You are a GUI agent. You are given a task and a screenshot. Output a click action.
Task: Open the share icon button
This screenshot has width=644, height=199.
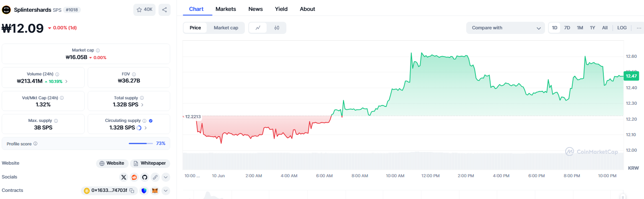(164, 10)
